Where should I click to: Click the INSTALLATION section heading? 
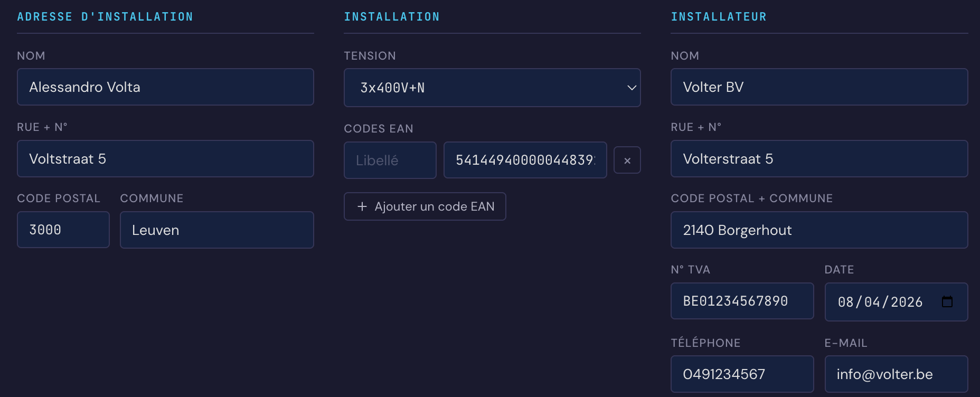[392, 17]
